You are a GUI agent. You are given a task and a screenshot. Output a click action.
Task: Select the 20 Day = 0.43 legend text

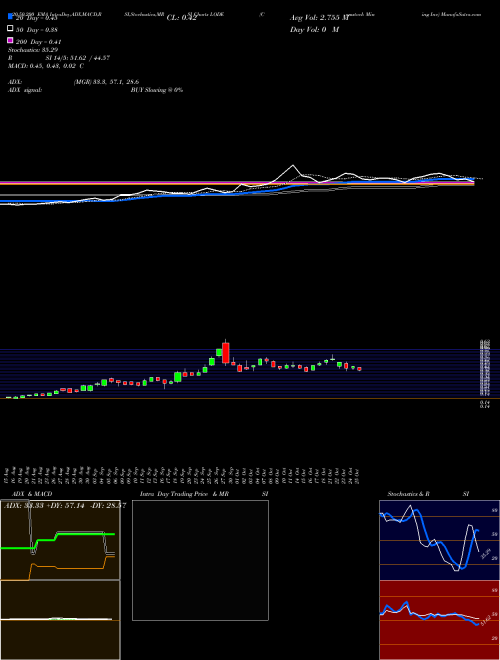[36, 18]
